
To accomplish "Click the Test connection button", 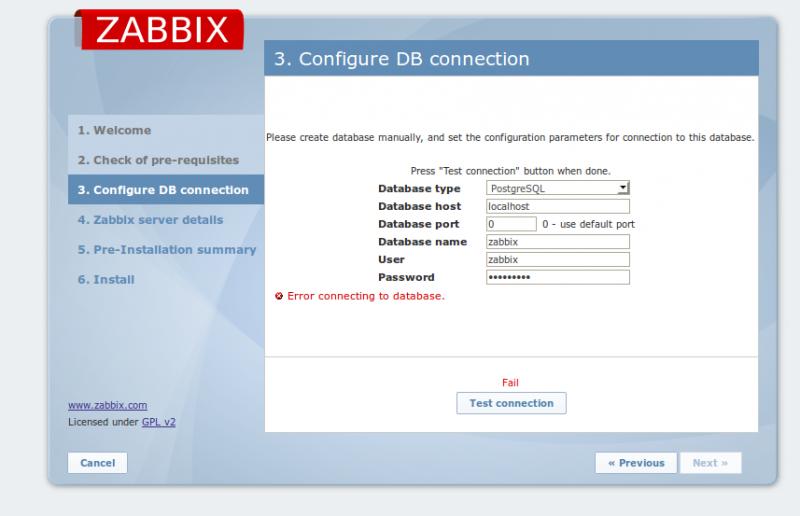I will pos(511,403).
